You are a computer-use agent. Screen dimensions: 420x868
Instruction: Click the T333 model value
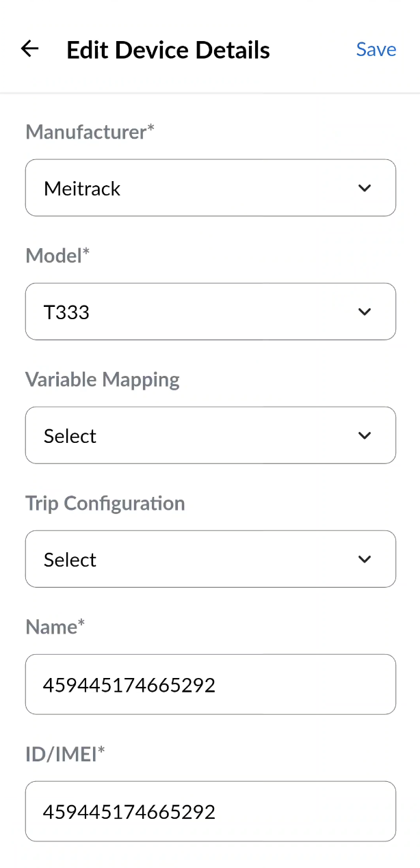pos(66,312)
